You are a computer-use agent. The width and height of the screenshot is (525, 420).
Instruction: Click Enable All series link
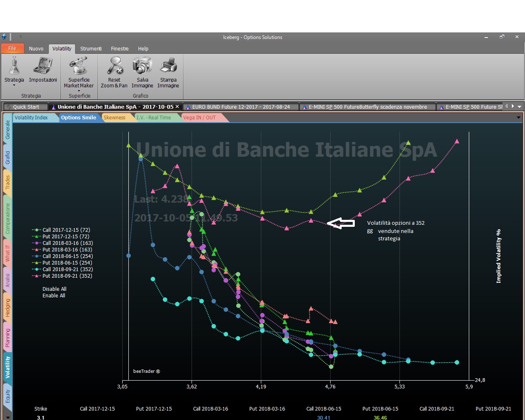pos(54,295)
